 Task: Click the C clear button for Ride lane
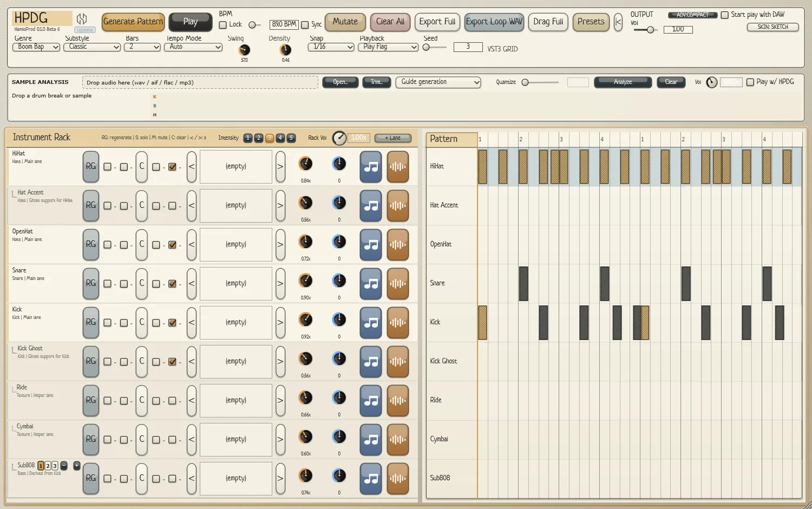coord(142,401)
